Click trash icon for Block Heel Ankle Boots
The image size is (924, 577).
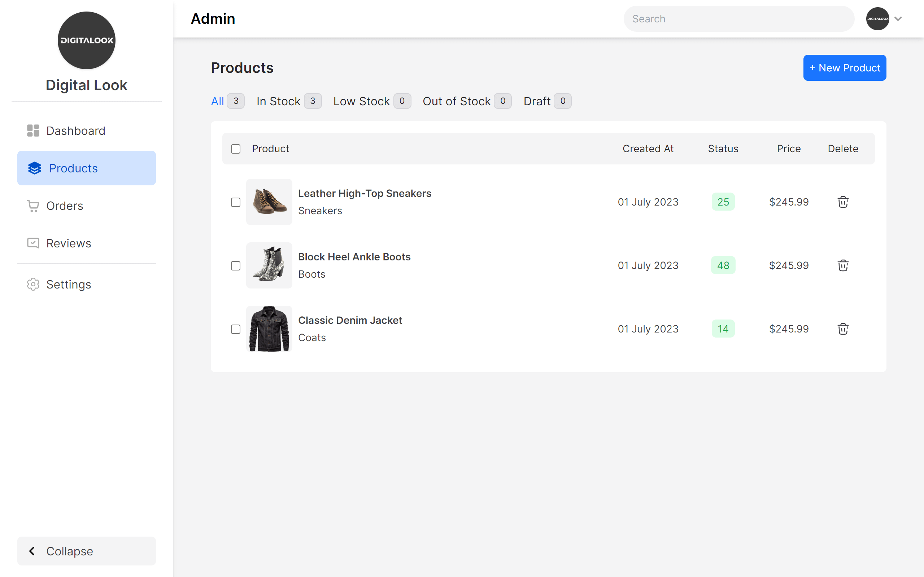point(843,265)
